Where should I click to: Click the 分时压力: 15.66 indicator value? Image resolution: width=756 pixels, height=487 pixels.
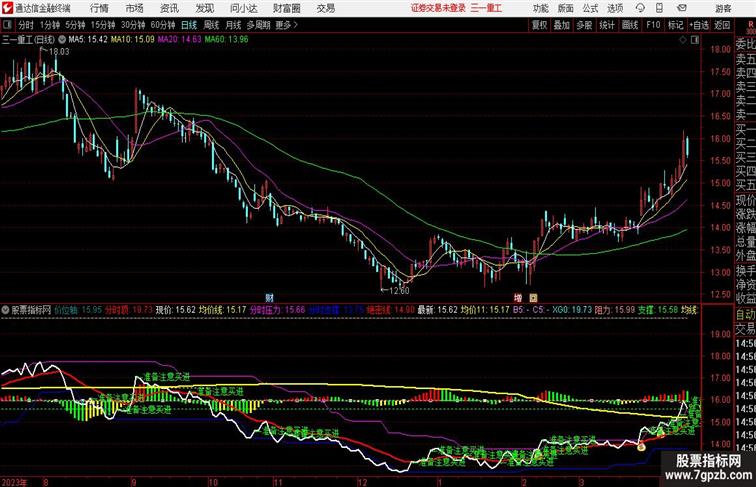(x=278, y=310)
